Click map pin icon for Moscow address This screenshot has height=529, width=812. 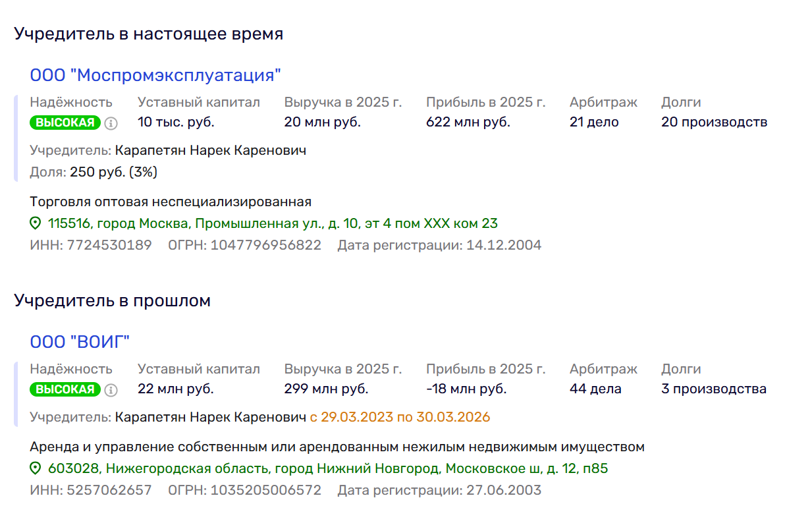tap(36, 224)
